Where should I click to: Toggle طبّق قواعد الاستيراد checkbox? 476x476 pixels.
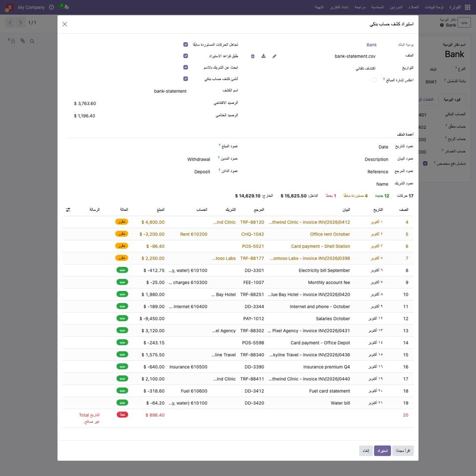(186, 56)
